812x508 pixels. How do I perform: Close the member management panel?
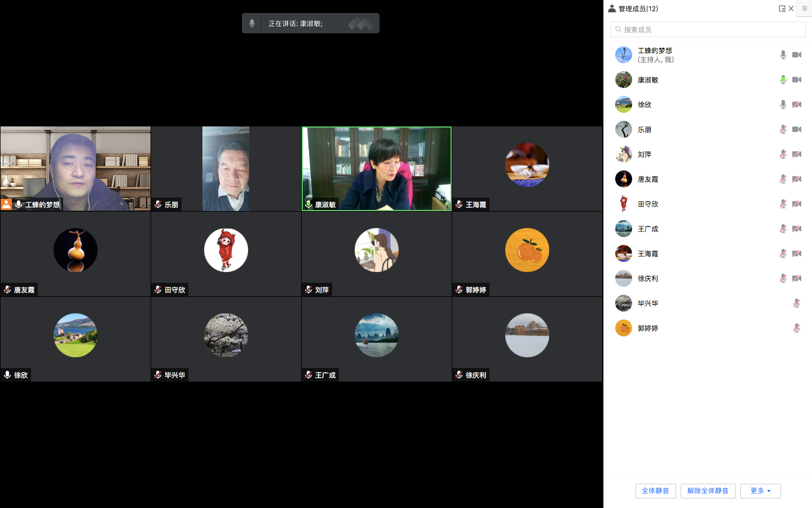[x=791, y=8]
